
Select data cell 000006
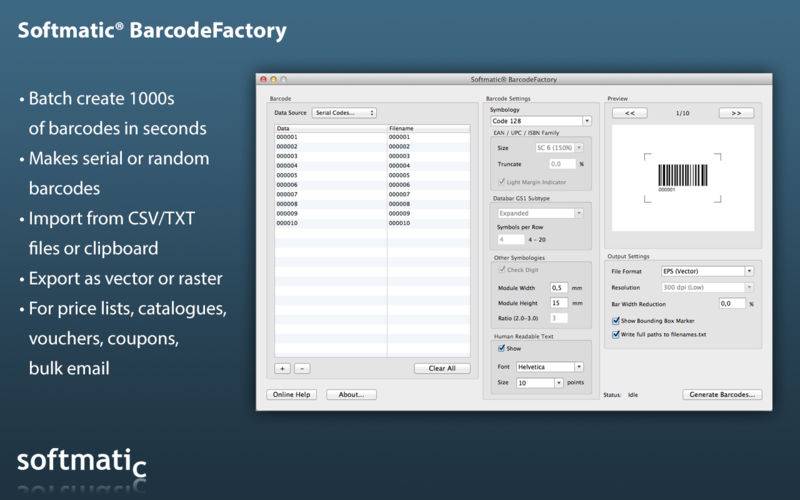click(x=331, y=185)
